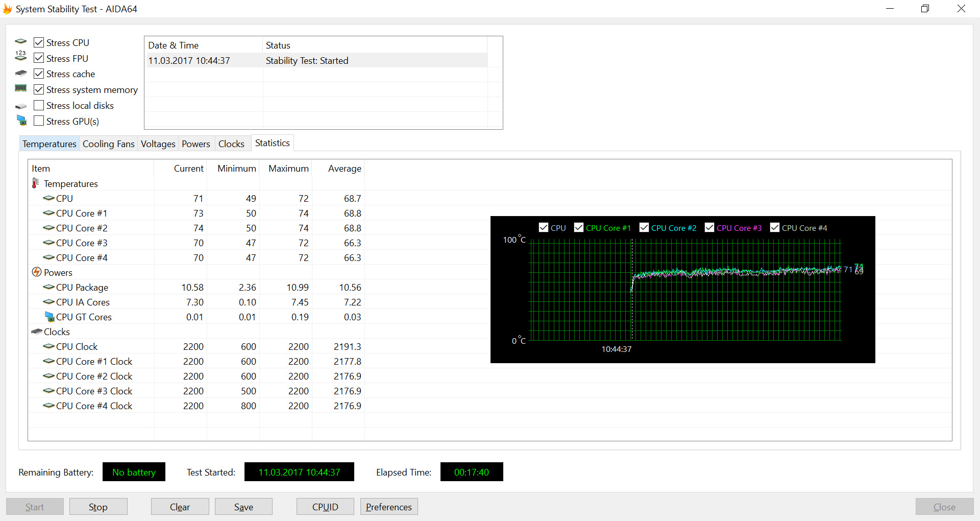The image size is (980, 521).
Task: Click the Stress FPU 123 icon
Action: 20,56
